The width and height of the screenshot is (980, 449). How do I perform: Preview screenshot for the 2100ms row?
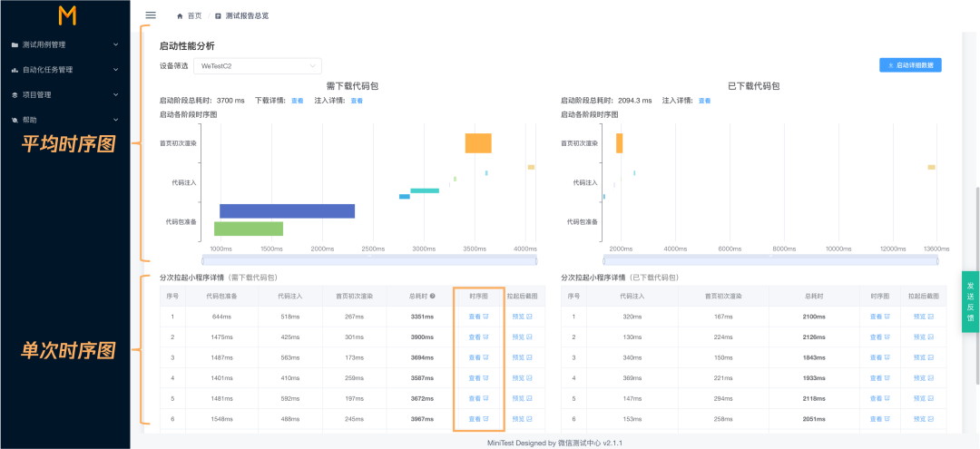923,317
